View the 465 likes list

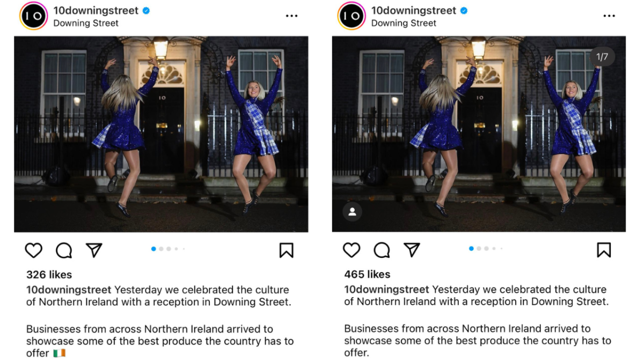tap(367, 275)
